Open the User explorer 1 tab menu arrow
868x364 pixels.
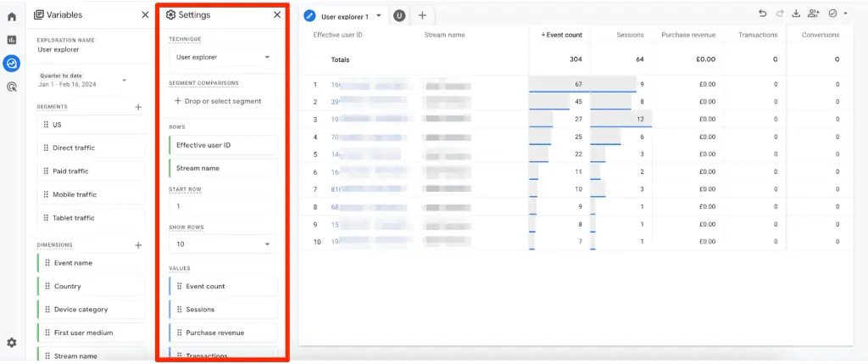(379, 16)
